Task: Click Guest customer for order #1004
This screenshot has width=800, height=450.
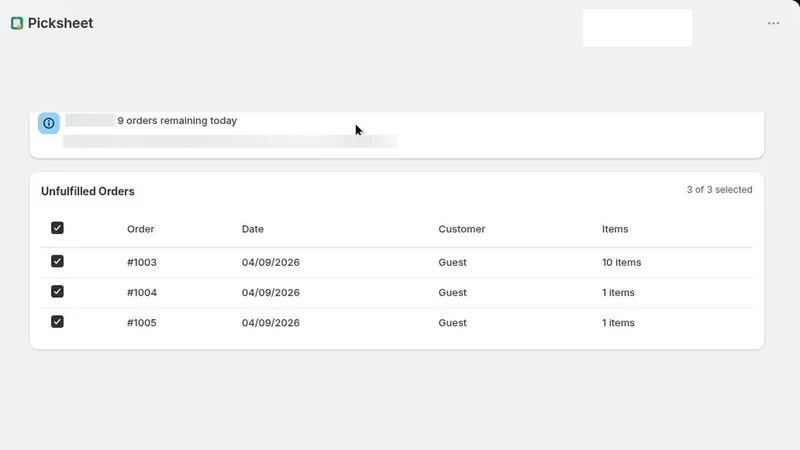Action: pos(453,292)
